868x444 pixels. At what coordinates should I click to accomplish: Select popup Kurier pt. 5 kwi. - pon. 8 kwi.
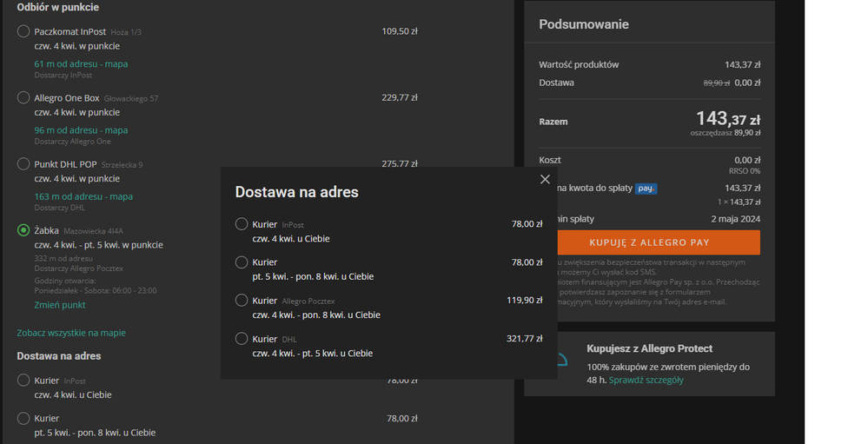242,262
